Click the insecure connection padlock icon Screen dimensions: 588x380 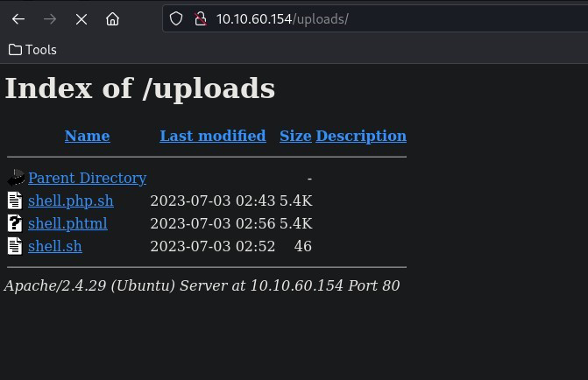coord(199,18)
